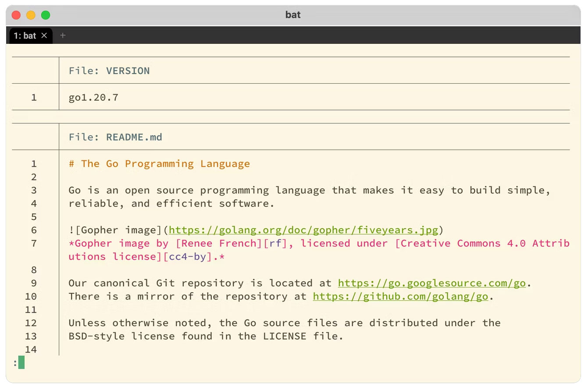Screen dimensions: 588x384
Task: Click README line number 12
Action: [x=31, y=323]
